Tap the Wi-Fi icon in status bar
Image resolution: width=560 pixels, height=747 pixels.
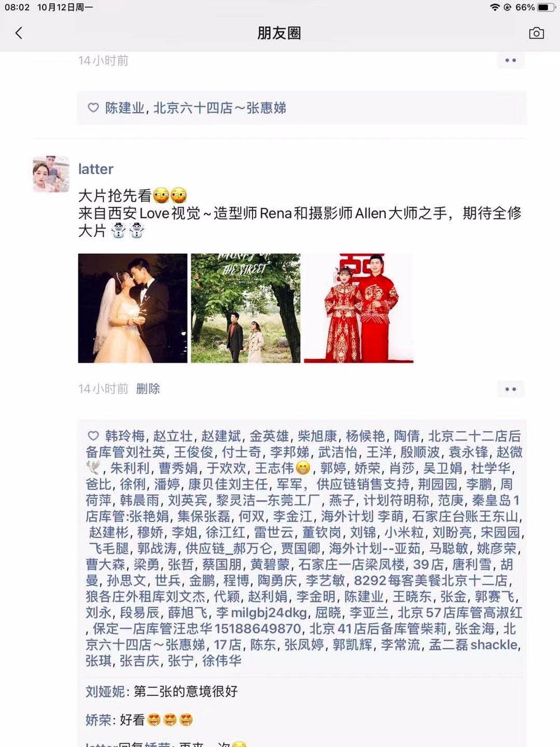coord(495,7)
